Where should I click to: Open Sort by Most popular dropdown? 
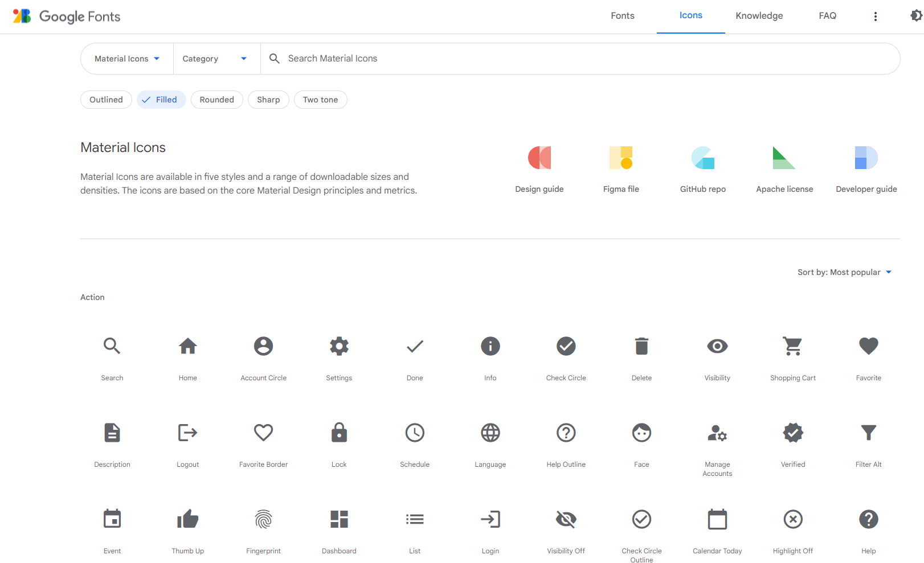click(x=844, y=272)
